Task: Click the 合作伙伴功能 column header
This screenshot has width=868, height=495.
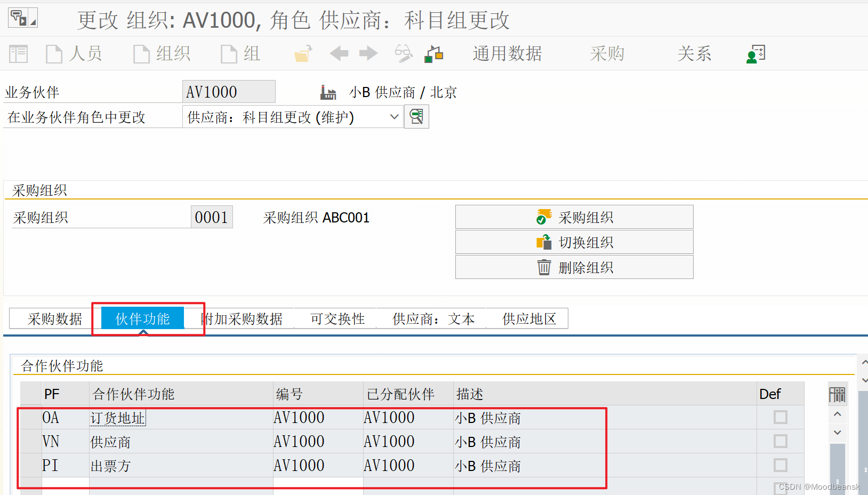Action: pyautogui.click(x=181, y=394)
